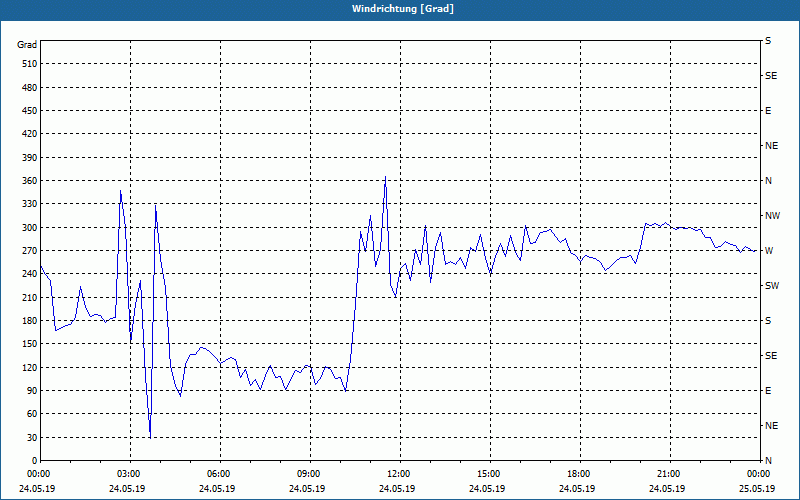Screen dimensions: 800x500
Task: Click the 24.05.19 date below 03:00
Action: coord(127,489)
